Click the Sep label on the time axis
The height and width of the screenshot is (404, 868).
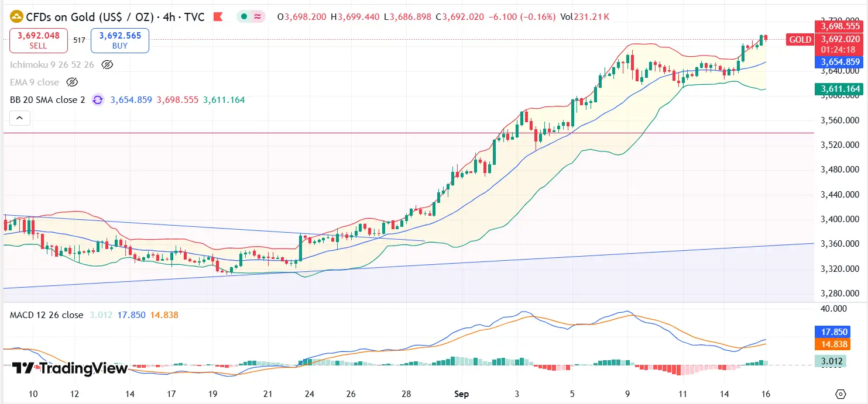coord(462,394)
